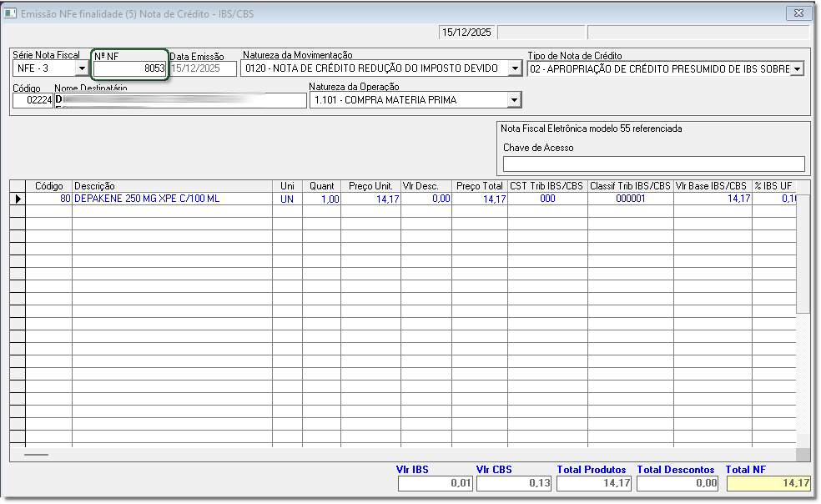The width and height of the screenshot is (821, 504).
Task: Click the CST cell 000
Action: point(547,199)
